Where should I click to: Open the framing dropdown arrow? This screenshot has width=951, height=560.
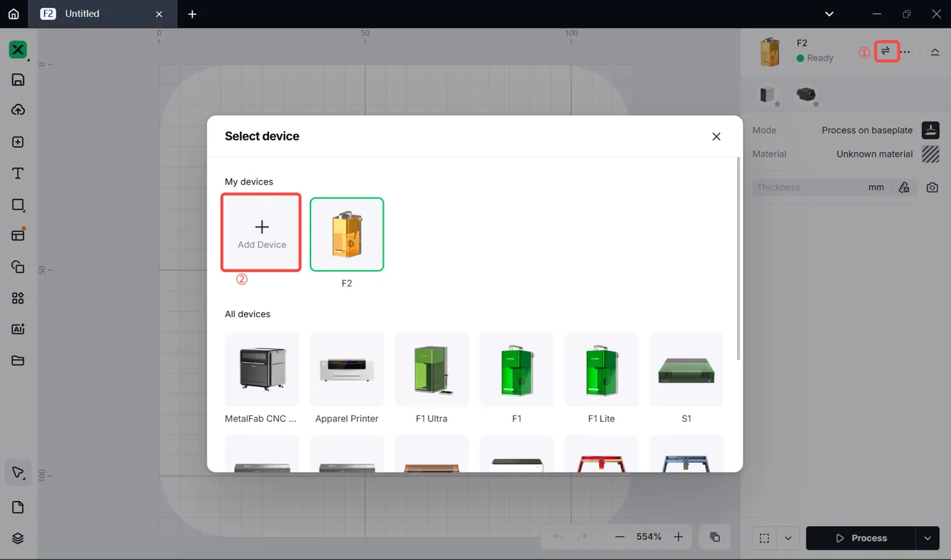coord(788,538)
